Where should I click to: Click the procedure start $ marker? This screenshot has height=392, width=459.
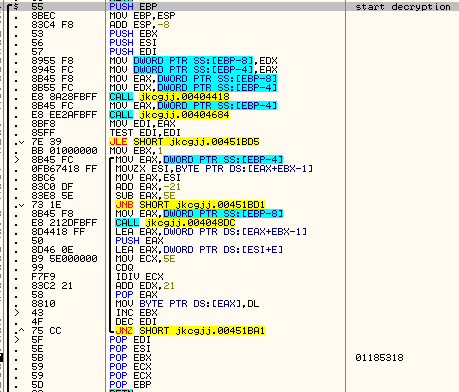pos(16,7)
